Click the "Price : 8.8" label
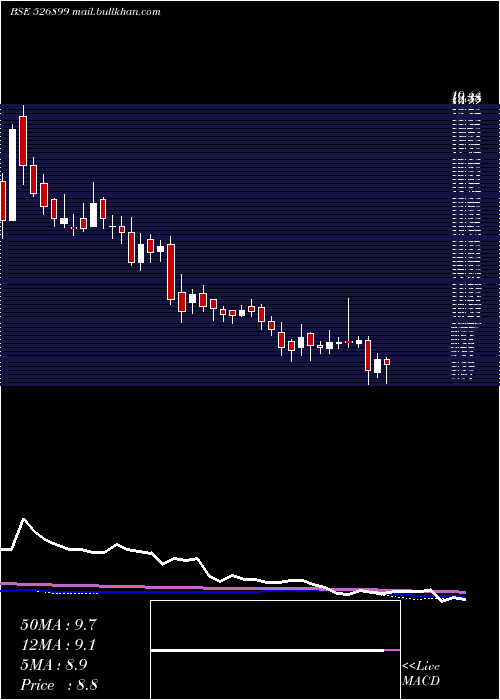 [x=59, y=685]
